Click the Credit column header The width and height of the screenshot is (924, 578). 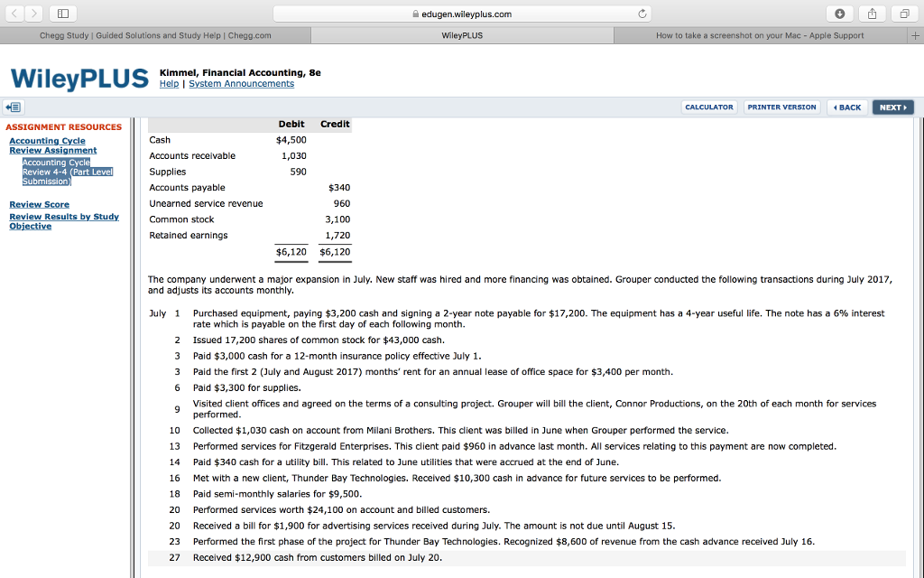(335, 124)
